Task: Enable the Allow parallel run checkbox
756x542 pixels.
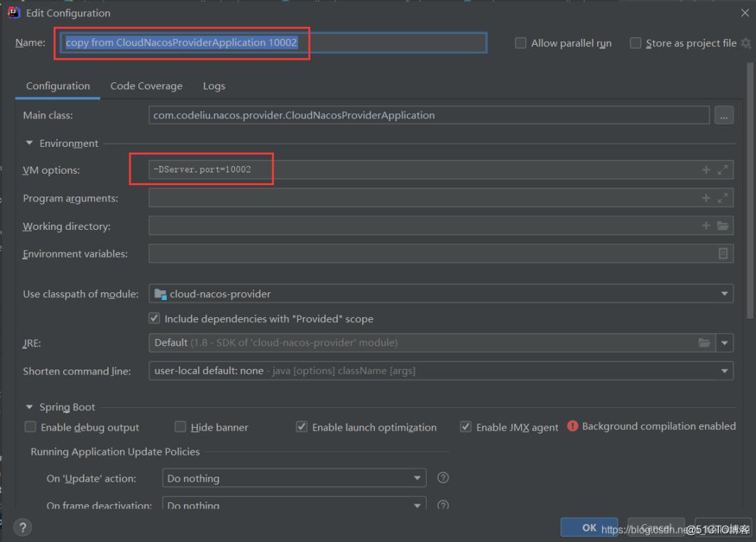Action: [x=520, y=43]
